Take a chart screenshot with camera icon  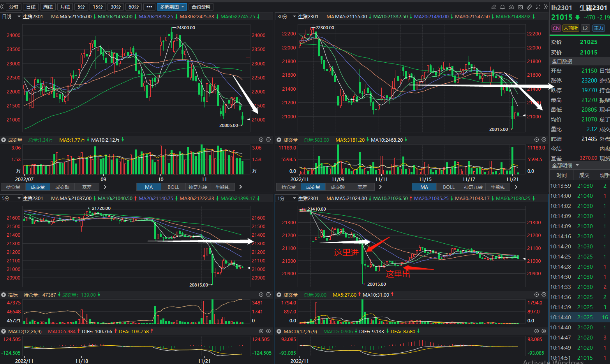coord(520,7)
